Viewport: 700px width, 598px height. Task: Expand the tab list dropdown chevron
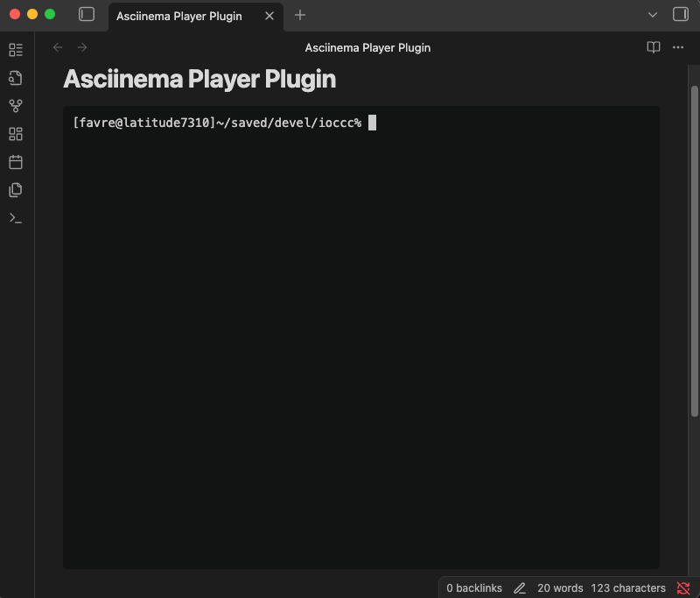[652, 15]
